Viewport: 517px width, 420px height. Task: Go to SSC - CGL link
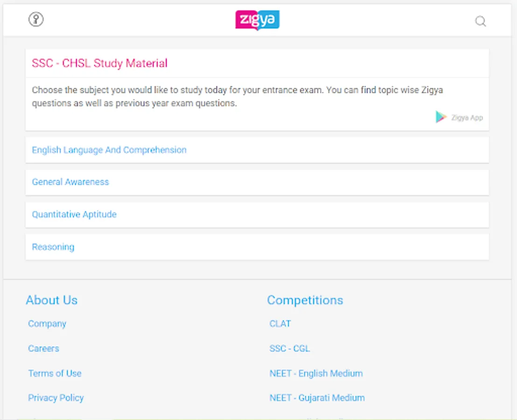coord(289,349)
